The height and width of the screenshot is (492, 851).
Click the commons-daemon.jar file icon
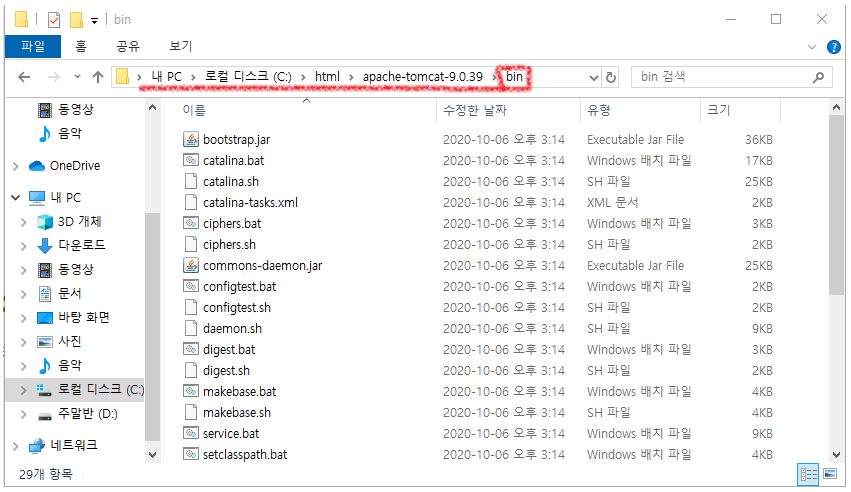tap(190, 265)
